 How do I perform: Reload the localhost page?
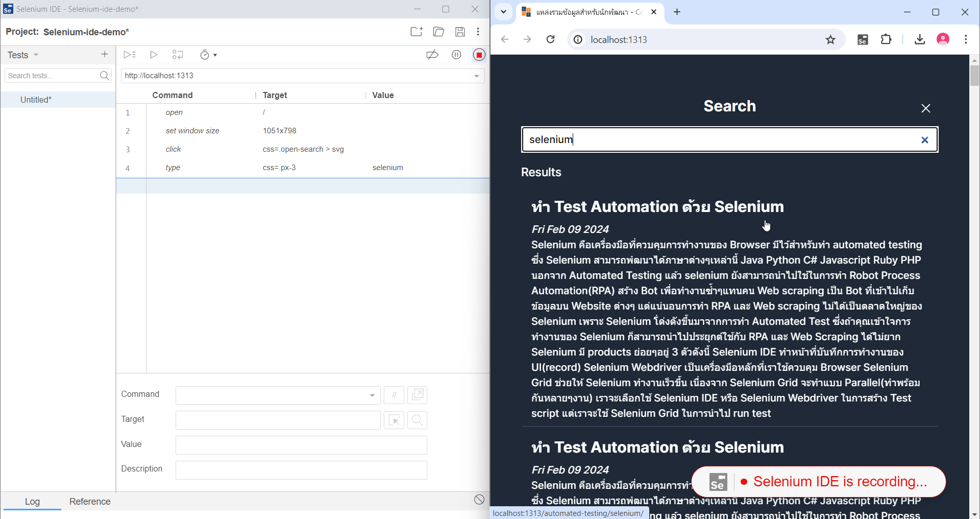(x=551, y=39)
